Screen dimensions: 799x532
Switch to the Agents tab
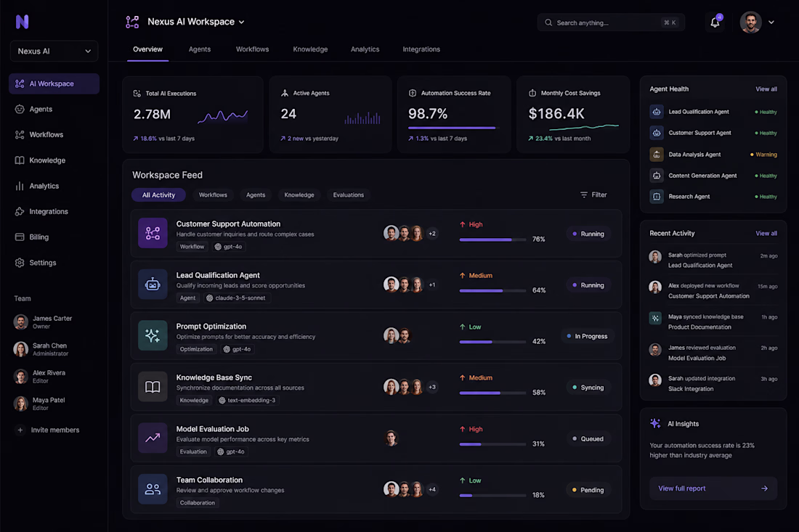click(200, 49)
